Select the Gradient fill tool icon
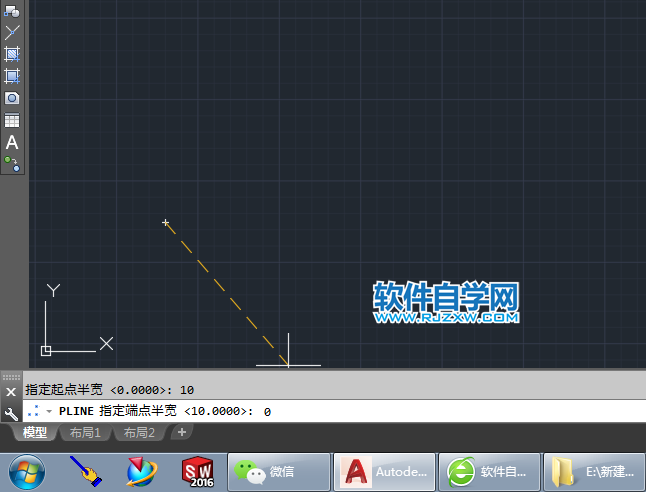The height and width of the screenshot is (492, 646). pyautogui.click(x=12, y=76)
